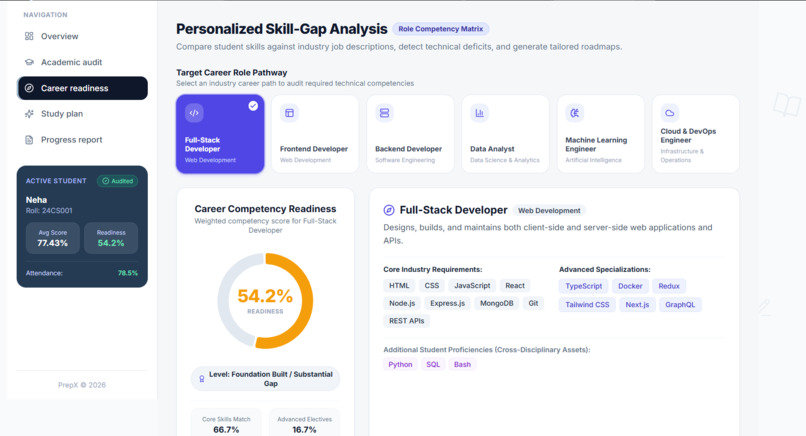Click the server icon on the Backend Developer card
Viewport: 806px width, 436px height.
384,113
